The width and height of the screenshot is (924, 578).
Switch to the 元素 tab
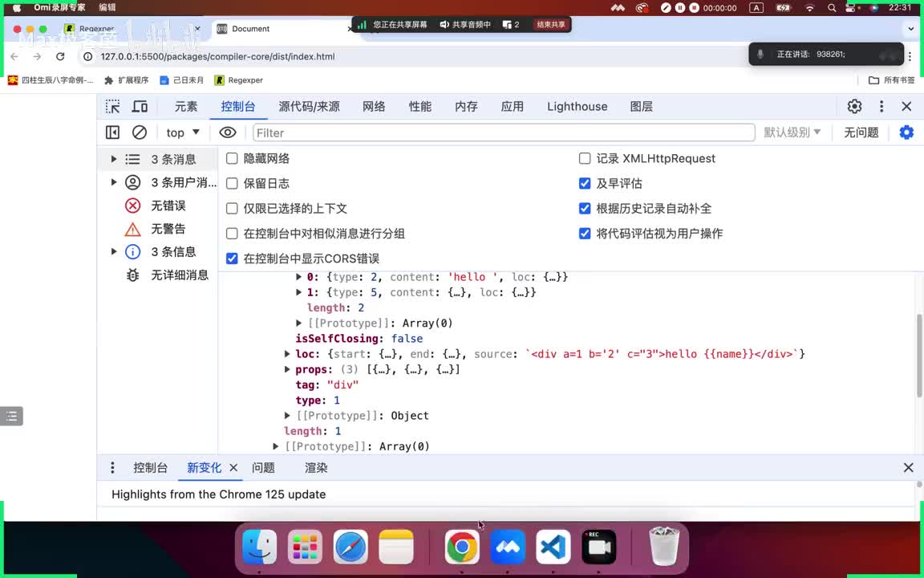pyautogui.click(x=186, y=107)
